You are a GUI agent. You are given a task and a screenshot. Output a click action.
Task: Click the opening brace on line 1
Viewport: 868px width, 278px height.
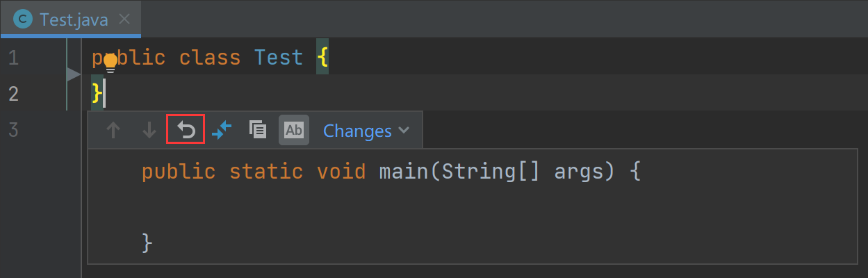pos(322,57)
